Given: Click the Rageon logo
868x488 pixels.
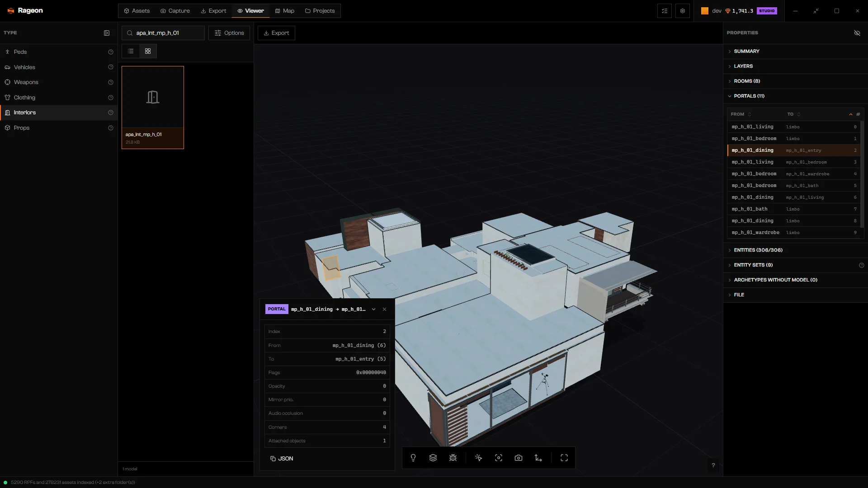Looking at the screenshot, I should (25, 10).
